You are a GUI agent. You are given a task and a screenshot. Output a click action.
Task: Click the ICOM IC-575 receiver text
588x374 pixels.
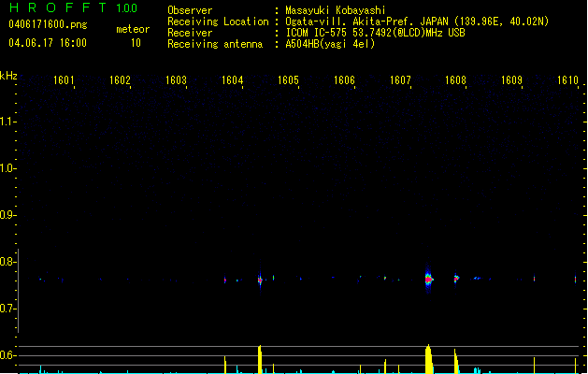point(376,33)
